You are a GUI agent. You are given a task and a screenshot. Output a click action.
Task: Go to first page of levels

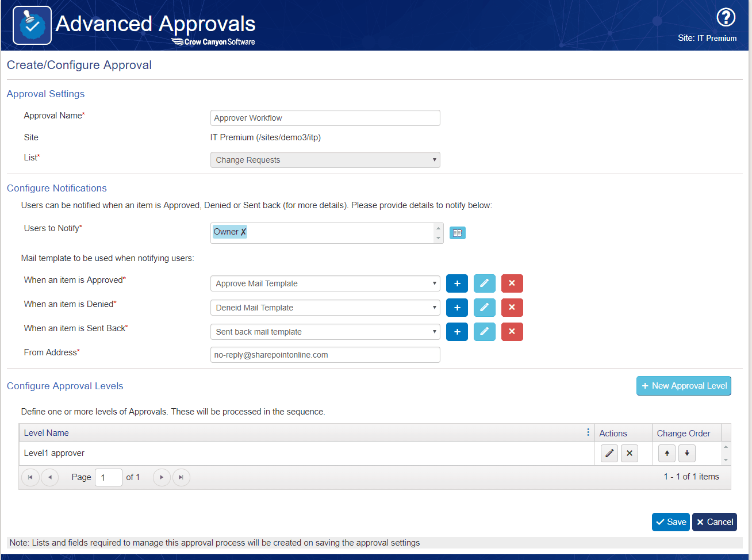30,477
